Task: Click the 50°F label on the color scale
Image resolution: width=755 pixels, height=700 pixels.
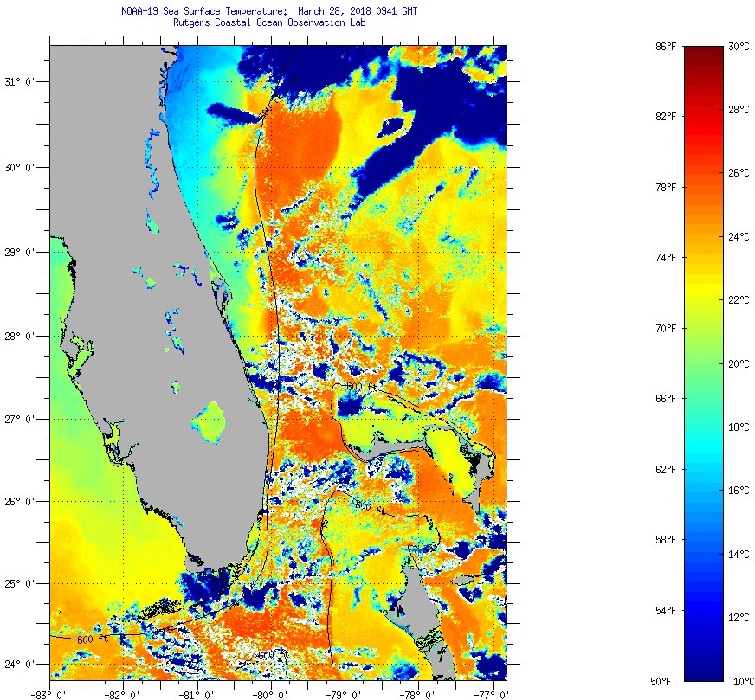Action: 665,681
